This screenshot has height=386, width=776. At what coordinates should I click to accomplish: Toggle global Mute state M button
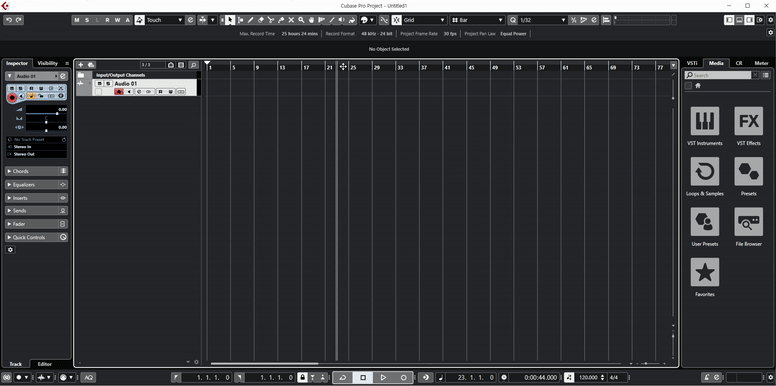point(77,20)
